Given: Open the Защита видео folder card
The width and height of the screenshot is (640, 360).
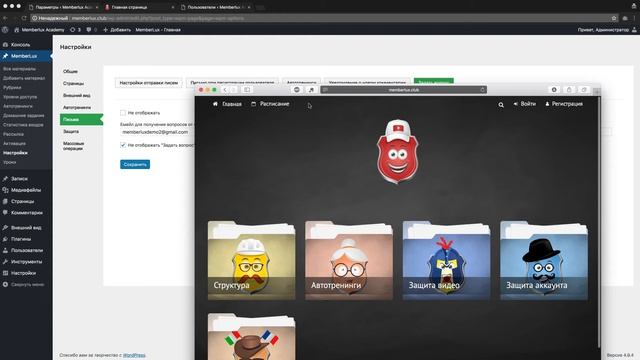Looking at the screenshot, I should pyautogui.click(x=447, y=260).
